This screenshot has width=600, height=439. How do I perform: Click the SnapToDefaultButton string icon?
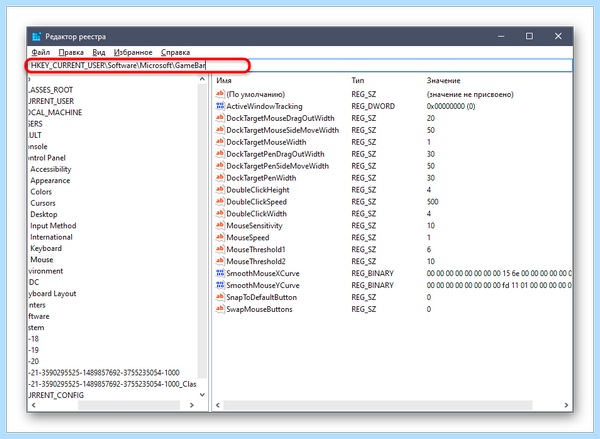[220, 297]
